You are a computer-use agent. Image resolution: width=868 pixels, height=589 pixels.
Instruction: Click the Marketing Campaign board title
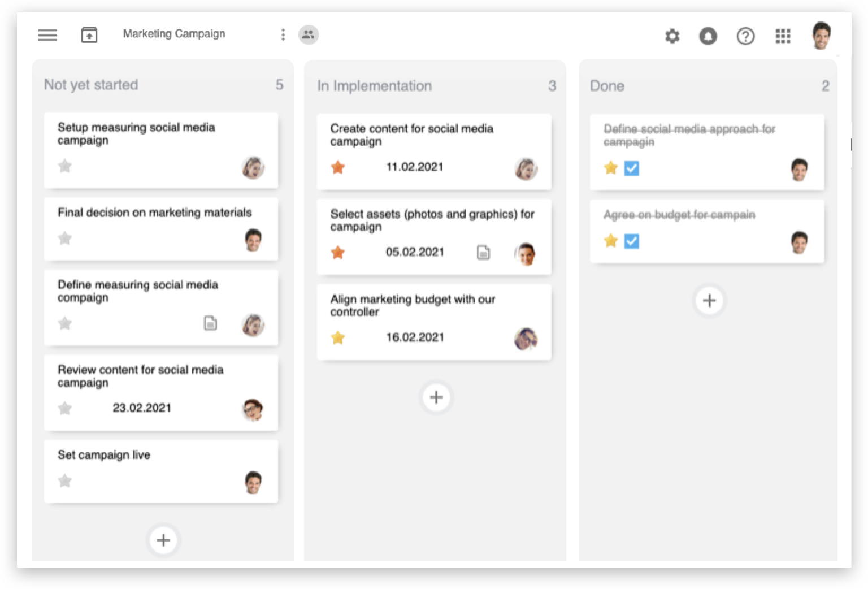click(x=174, y=34)
